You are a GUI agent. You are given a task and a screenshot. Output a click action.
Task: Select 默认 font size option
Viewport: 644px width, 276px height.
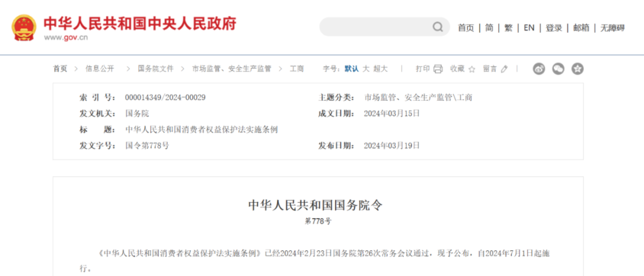click(351, 69)
